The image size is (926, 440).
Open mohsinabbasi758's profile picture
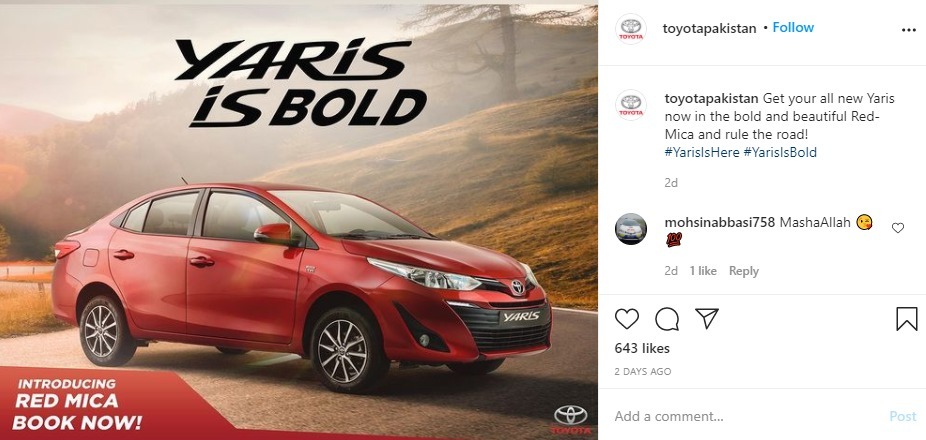[x=631, y=229]
